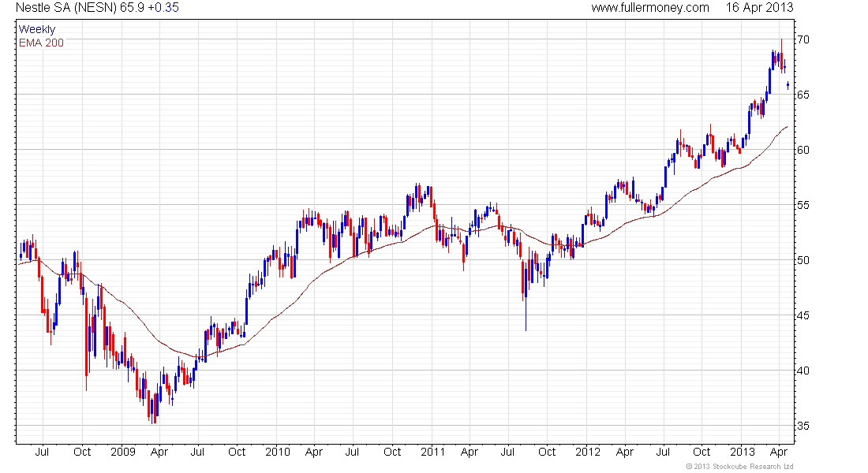The width and height of the screenshot is (868, 473).
Task: Click the +0.35 price change value
Action: [x=163, y=8]
